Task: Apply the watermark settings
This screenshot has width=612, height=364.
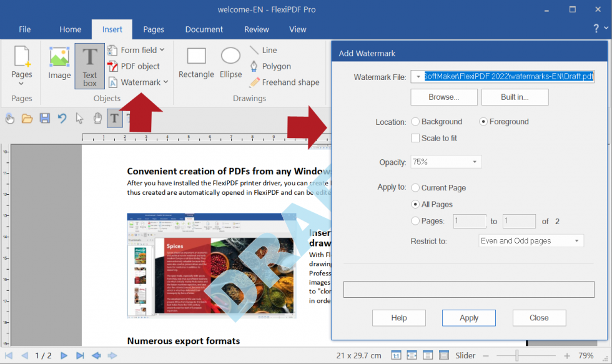Action: coord(468,318)
